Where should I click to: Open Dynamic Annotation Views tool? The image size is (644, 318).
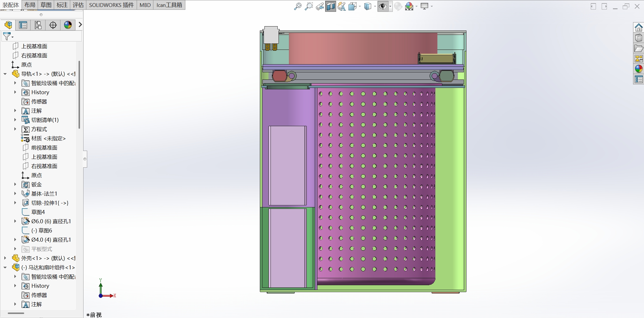point(342,6)
